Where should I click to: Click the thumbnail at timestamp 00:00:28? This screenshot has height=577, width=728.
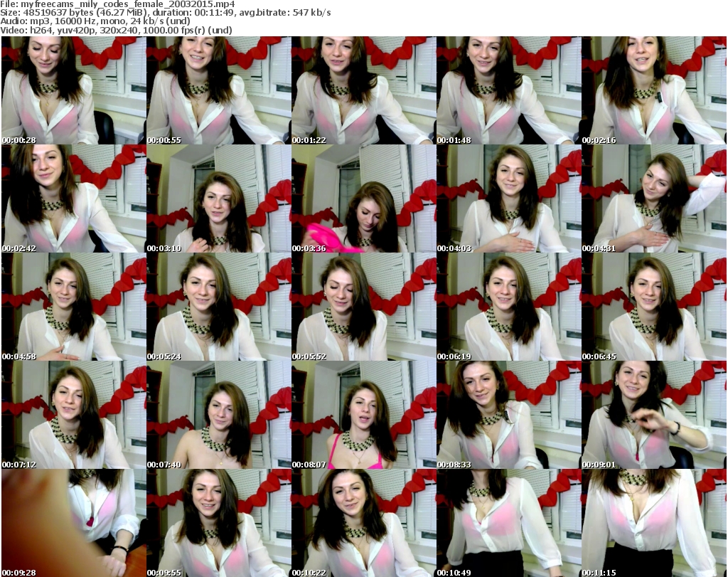(x=74, y=90)
